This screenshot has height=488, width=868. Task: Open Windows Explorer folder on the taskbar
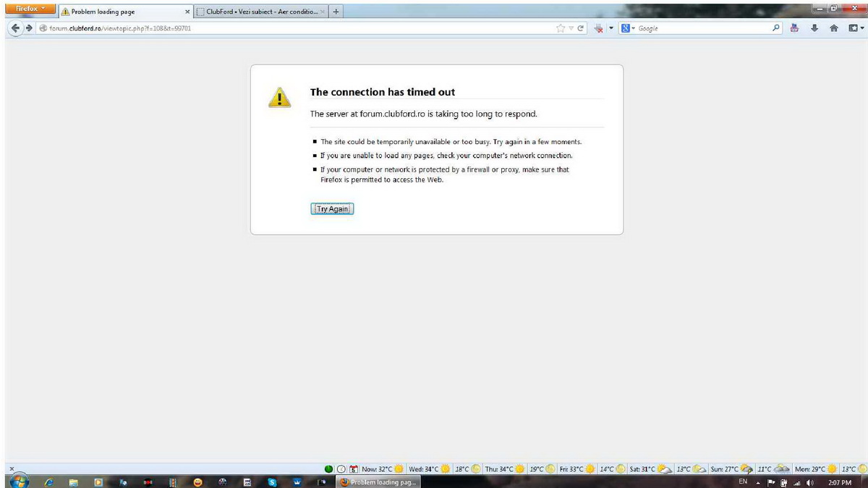pyautogui.click(x=74, y=481)
